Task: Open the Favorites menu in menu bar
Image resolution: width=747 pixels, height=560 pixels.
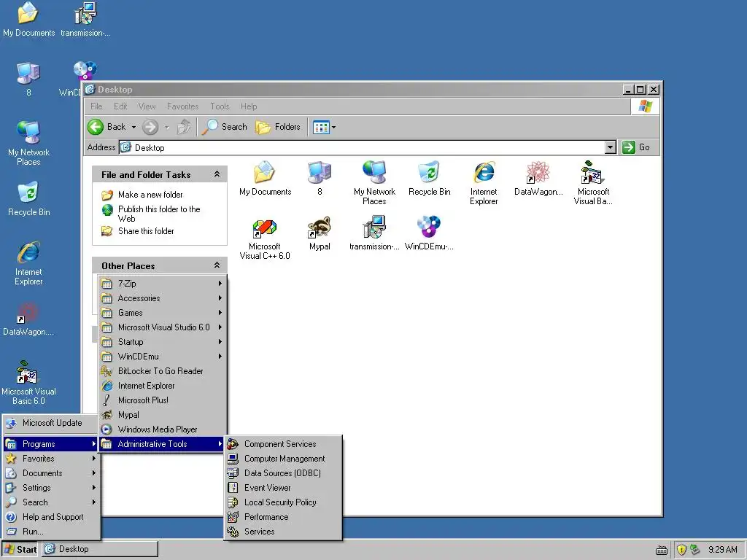Action: point(182,106)
